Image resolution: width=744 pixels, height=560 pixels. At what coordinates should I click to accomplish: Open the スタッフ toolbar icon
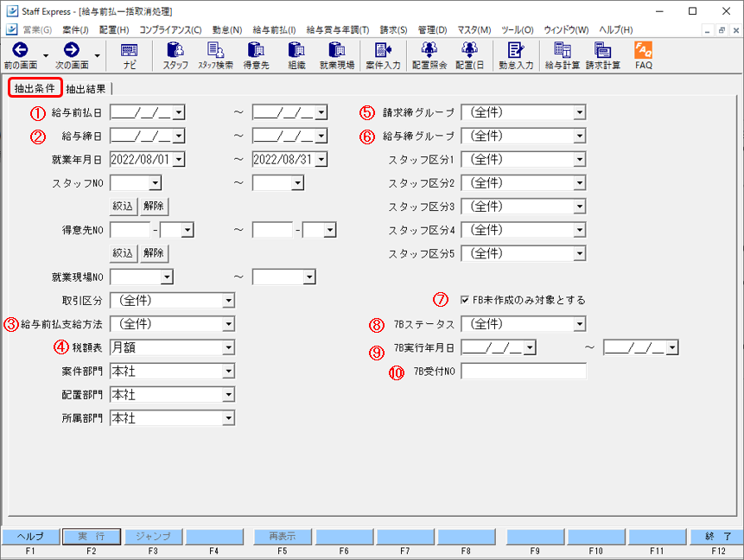[175, 56]
